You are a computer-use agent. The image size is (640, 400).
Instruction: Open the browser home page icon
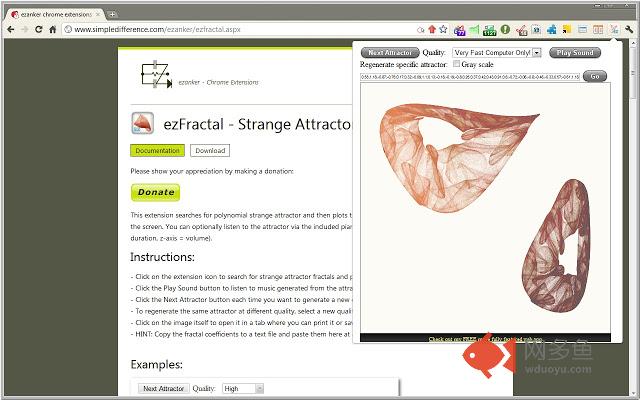click(x=53, y=29)
